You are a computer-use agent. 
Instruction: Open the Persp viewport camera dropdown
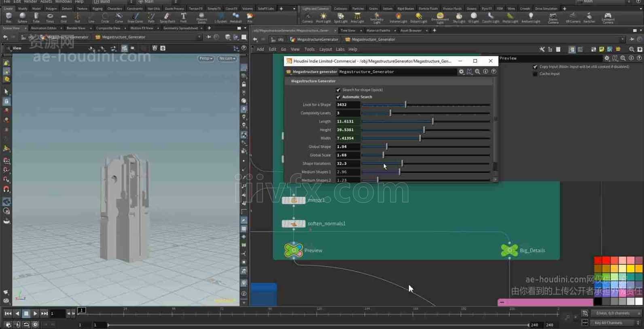coord(205,58)
